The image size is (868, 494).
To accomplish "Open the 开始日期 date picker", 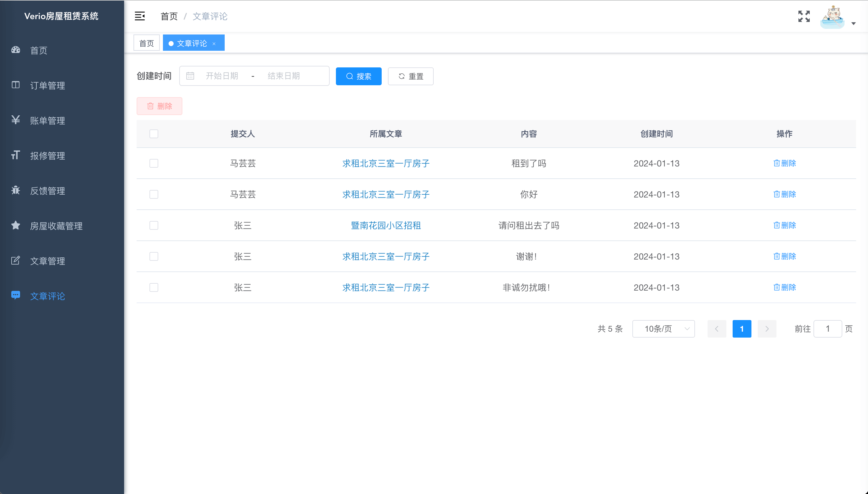I will click(x=222, y=76).
